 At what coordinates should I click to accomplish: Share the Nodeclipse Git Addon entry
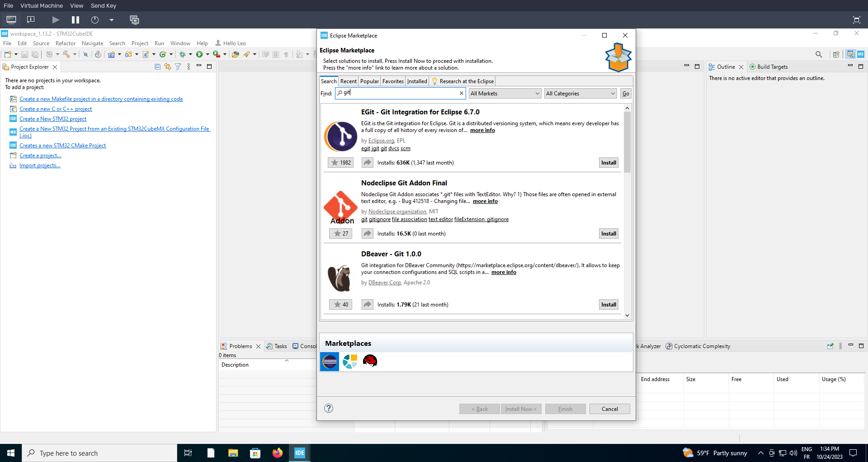coord(368,234)
